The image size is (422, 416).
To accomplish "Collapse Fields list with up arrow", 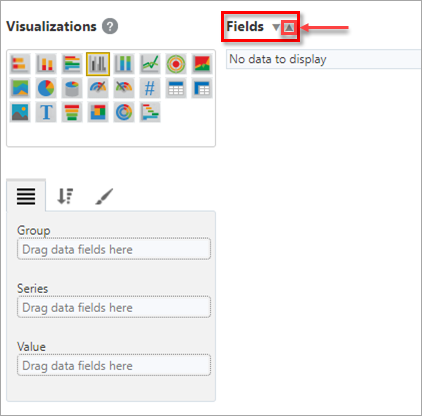I will tap(289, 27).
